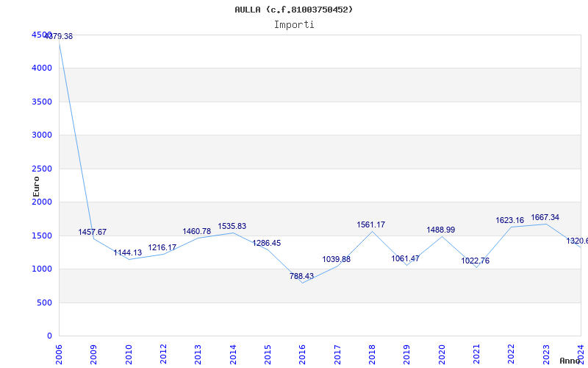Select the 1488.99 data label
Viewport: 588px width, 368px height.
(x=441, y=230)
